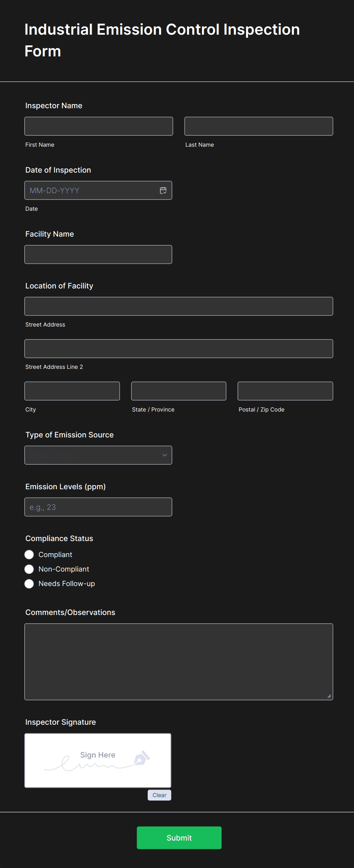Click the Emission Levels (ppm) input
This screenshot has width=354, height=868.
click(98, 507)
